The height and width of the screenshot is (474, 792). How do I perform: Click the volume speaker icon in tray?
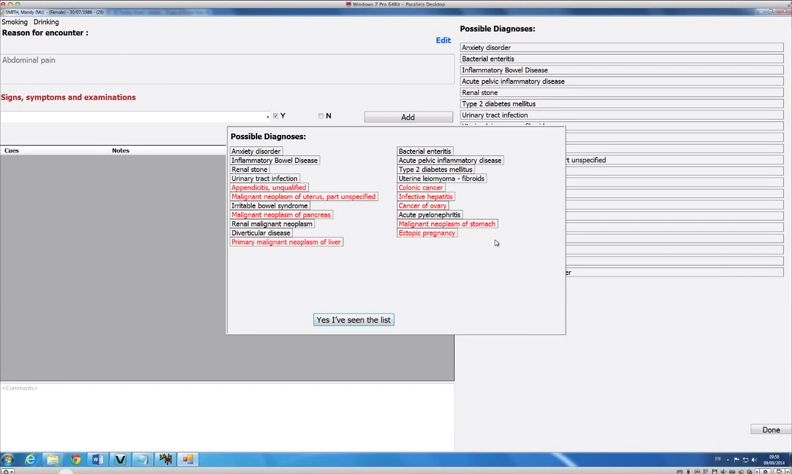(754, 460)
